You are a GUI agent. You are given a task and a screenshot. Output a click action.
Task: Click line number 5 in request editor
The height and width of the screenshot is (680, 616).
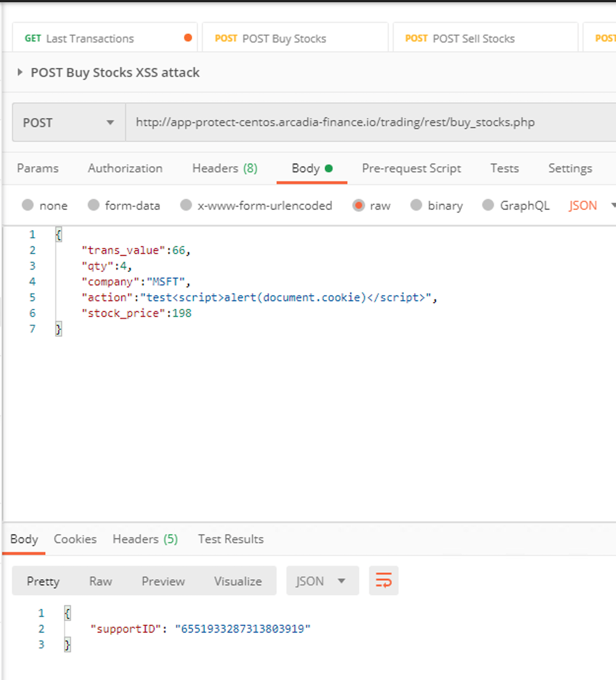click(33, 297)
